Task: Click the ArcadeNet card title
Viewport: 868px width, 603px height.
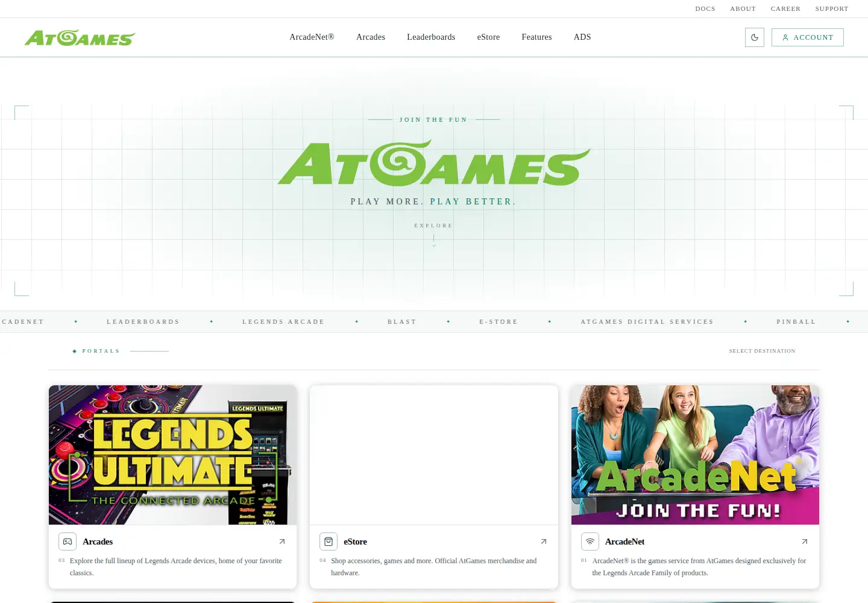Action: (x=624, y=541)
